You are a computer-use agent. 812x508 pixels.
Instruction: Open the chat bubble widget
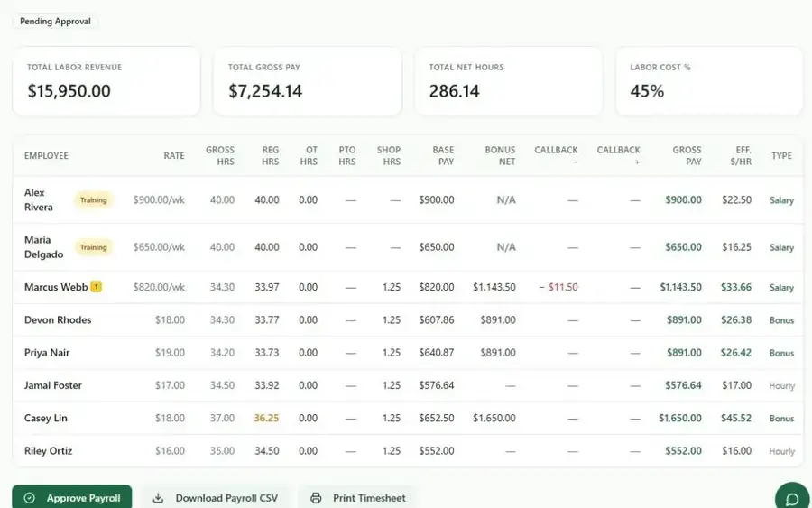792,498
